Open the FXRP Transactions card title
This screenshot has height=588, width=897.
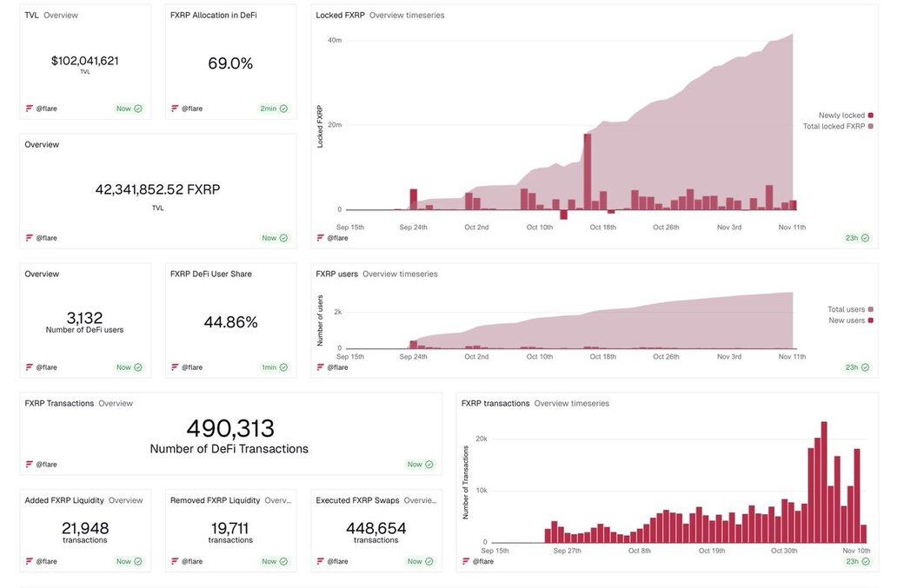[59, 404]
